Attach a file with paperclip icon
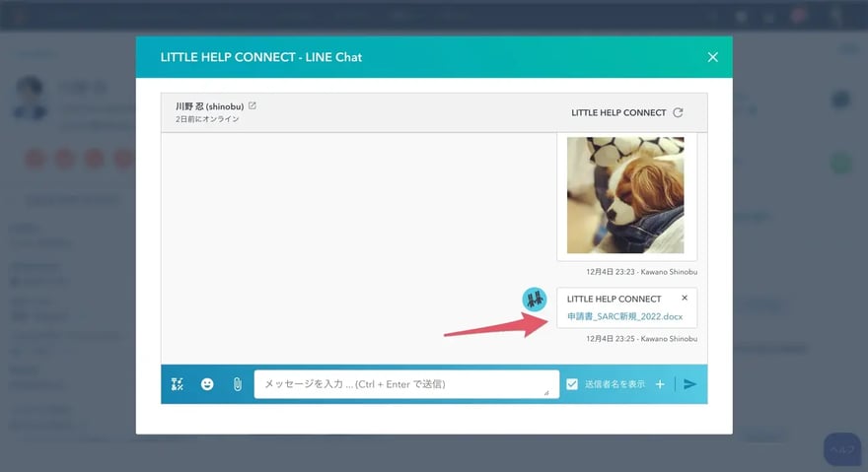Viewport: 868px width, 472px height. [237, 384]
